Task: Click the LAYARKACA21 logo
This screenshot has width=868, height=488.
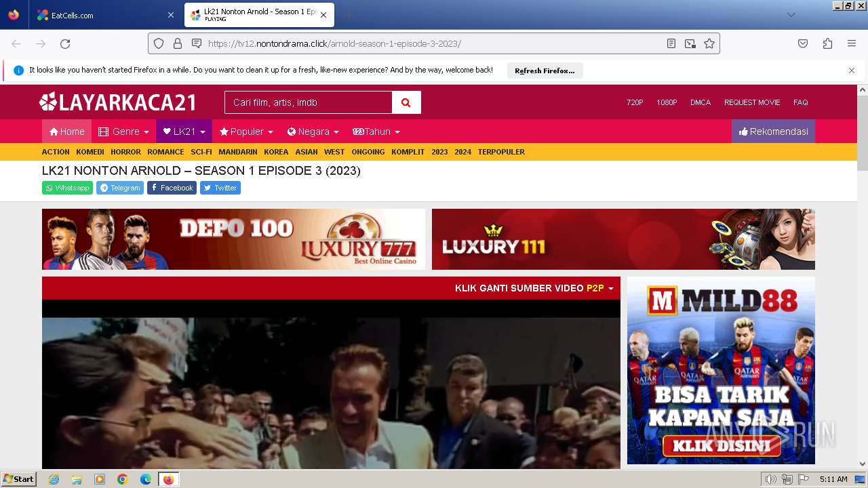Action: (118, 102)
